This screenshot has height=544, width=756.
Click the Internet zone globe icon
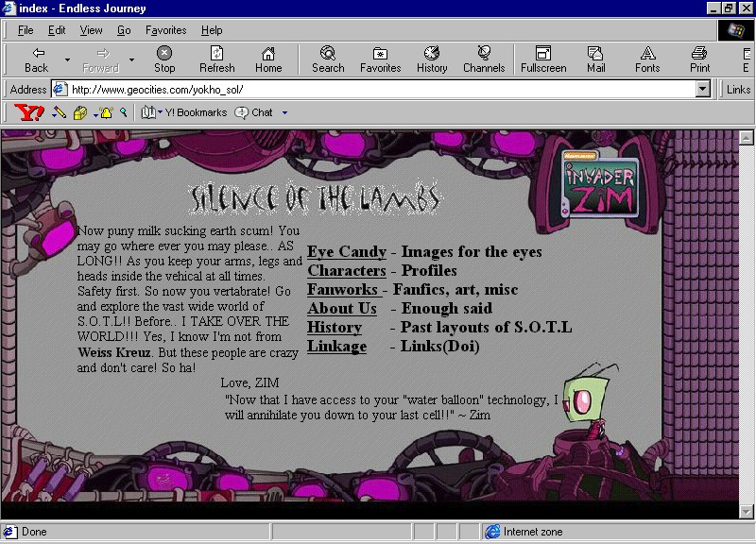492,532
